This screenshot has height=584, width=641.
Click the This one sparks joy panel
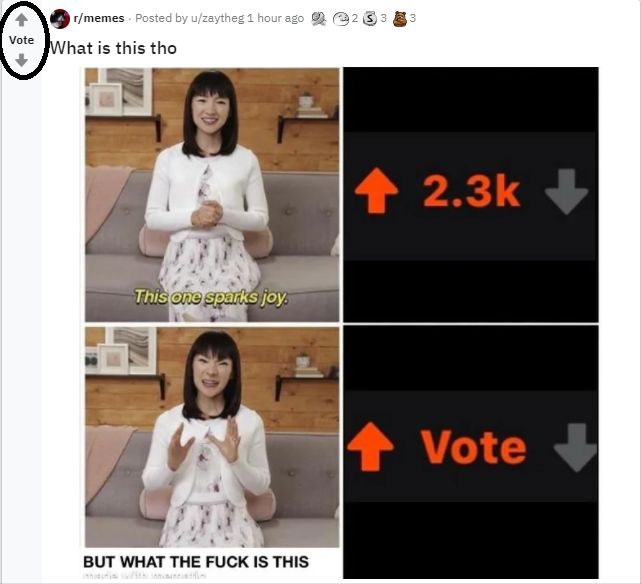pyautogui.click(x=212, y=195)
